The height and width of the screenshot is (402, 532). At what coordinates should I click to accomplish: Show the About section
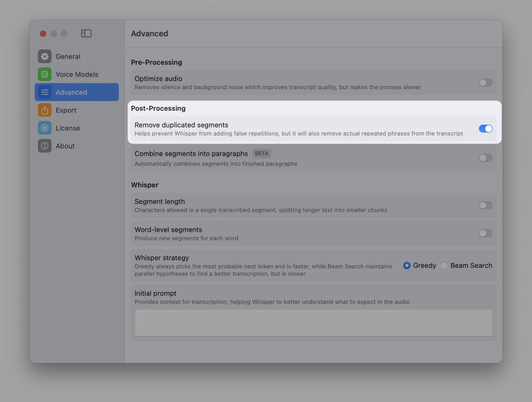point(77,146)
